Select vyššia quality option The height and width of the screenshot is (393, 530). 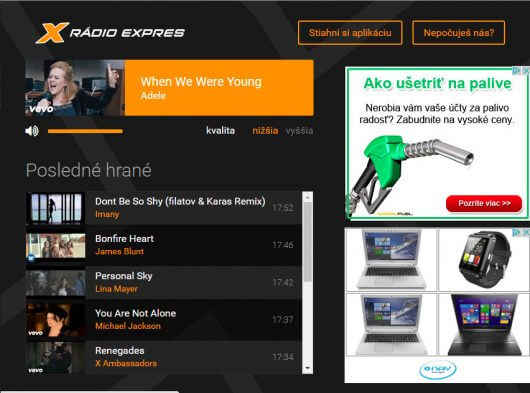tap(299, 131)
